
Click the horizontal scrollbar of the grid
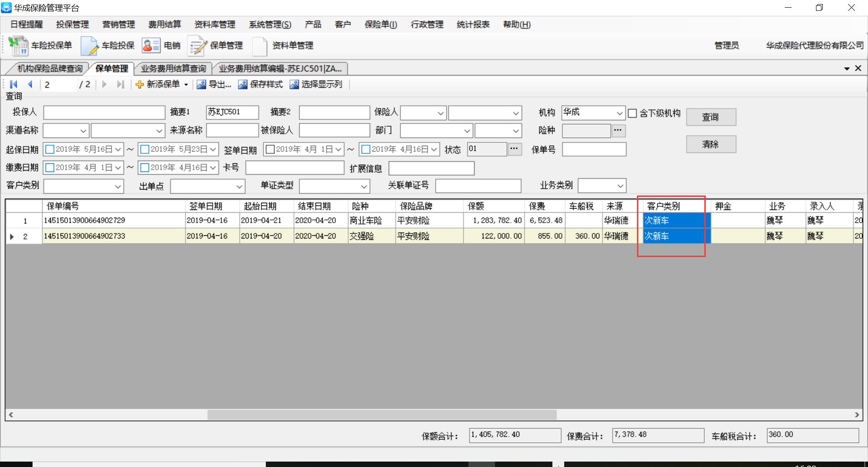tap(382, 415)
